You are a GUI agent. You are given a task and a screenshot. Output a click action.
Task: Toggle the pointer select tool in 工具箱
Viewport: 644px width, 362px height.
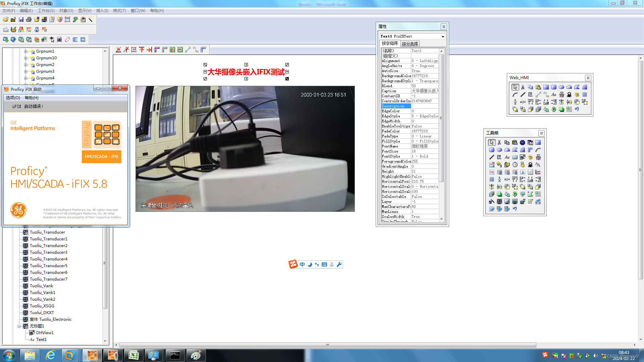492,142
